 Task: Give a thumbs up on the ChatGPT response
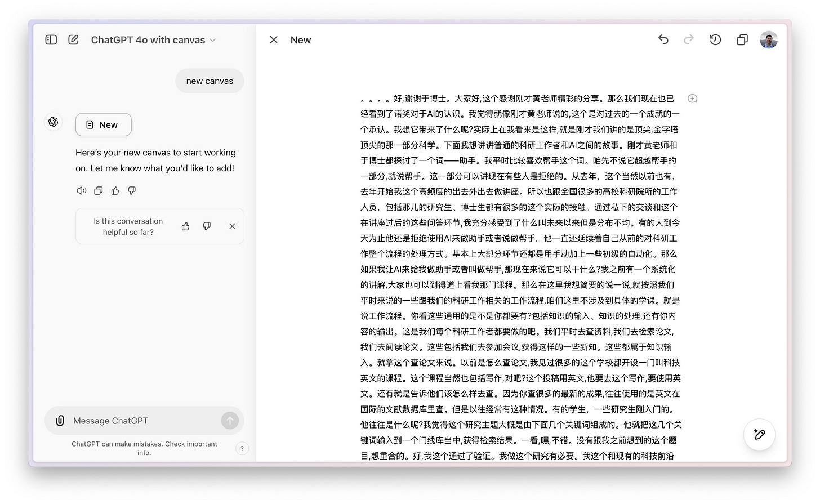(115, 191)
